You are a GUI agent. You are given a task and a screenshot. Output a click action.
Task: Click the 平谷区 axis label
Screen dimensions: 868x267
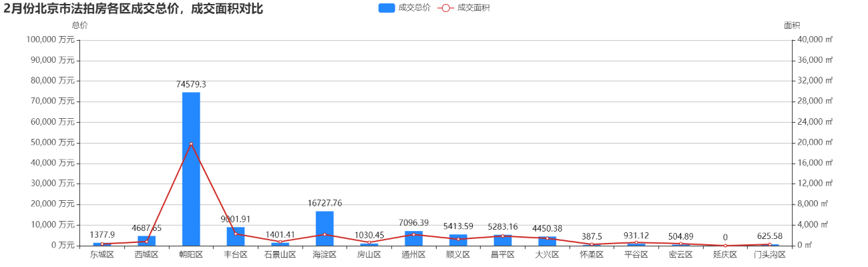(636, 255)
